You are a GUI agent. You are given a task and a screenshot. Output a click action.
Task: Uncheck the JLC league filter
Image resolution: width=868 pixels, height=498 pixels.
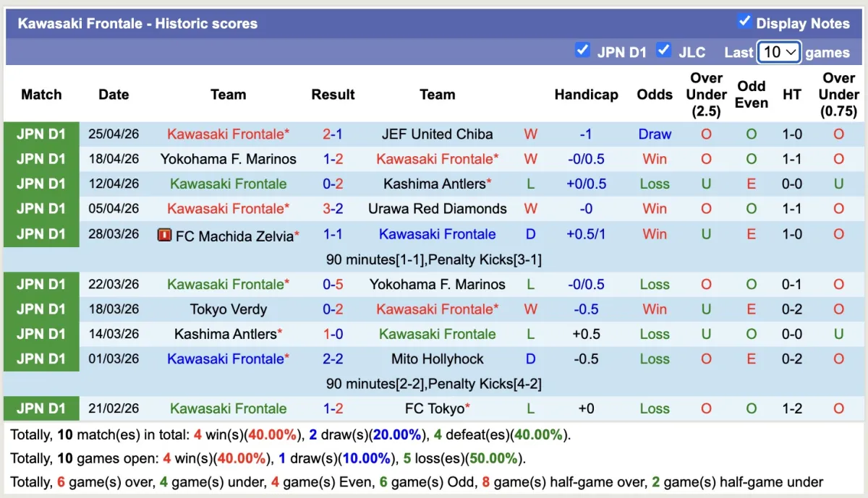coord(663,51)
